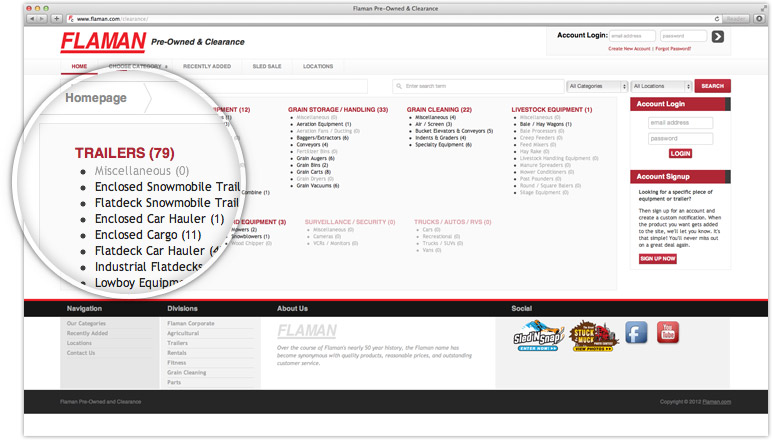Open Indents & Graders (4) link
Viewport: 772px width, 440px height.
(x=440, y=138)
